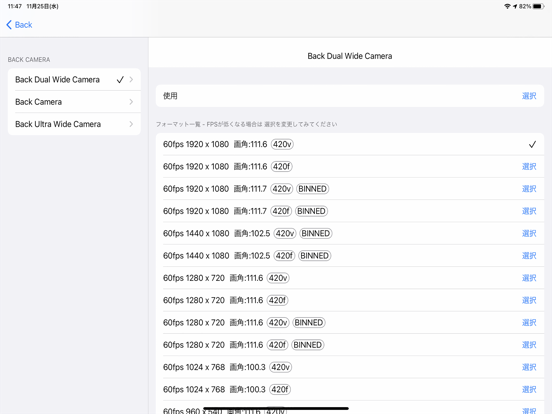Screen dimensions: 552x414
Task: Select the 60fps 1920 x 1080 420f format
Action: click(350, 167)
